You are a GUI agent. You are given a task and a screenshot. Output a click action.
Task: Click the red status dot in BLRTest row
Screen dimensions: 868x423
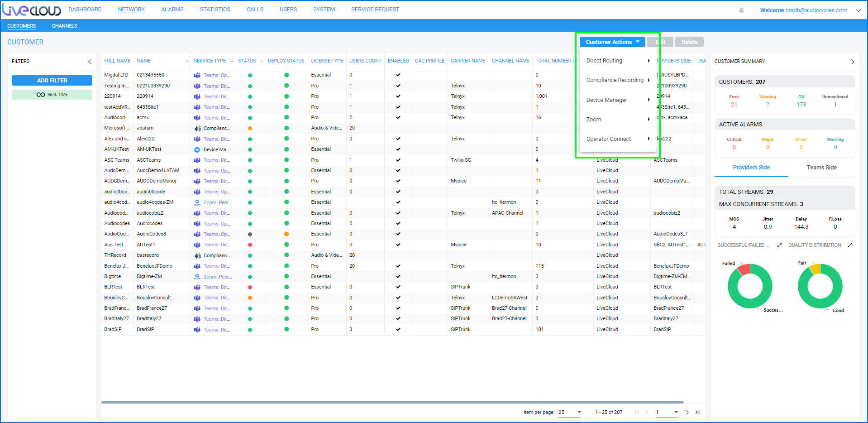(x=250, y=288)
